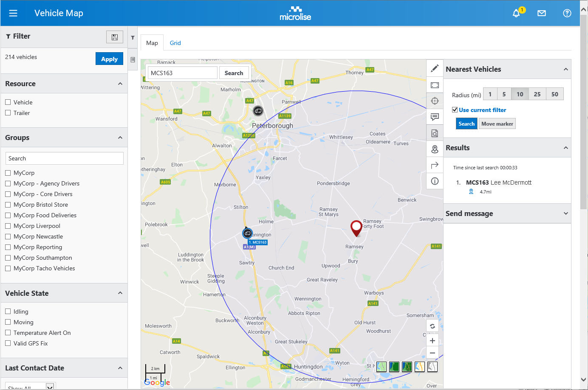Image resolution: width=588 pixels, height=390 pixels.
Task: Select the pale yellow road map style
Action: (x=420, y=366)
